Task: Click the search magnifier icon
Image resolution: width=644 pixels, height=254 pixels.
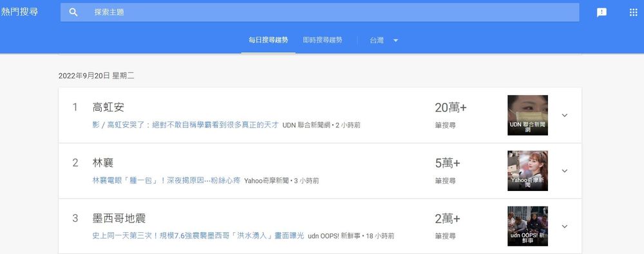Action: coord(73,12)
